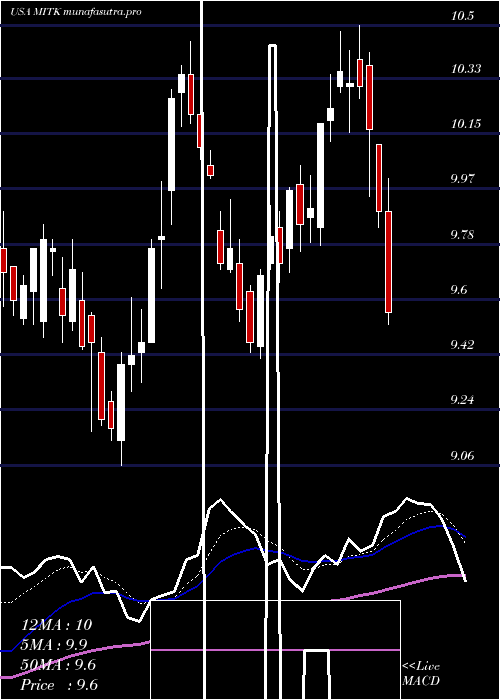Click the 10.15 price axis label
The height and width of the screenshot is (700, 500).
pyautogui.click(x=466, y=123)
